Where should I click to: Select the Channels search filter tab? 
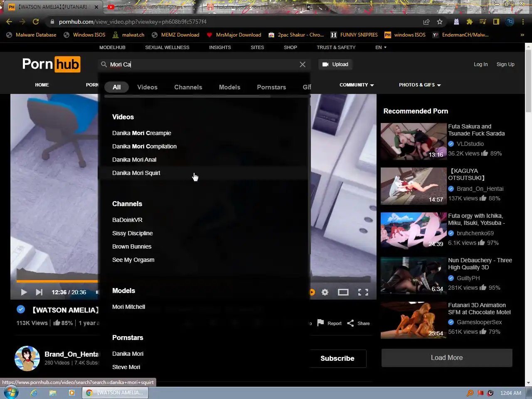pos(188,87)
